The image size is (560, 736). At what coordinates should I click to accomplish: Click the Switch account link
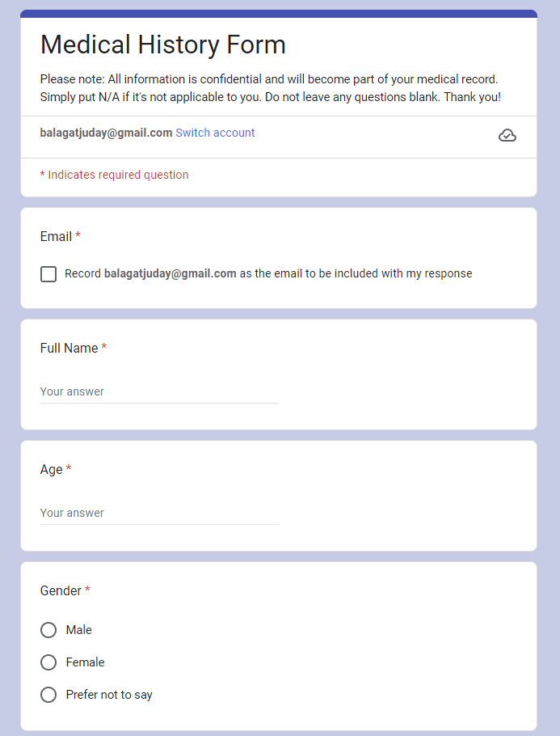(x=215, y=133)
